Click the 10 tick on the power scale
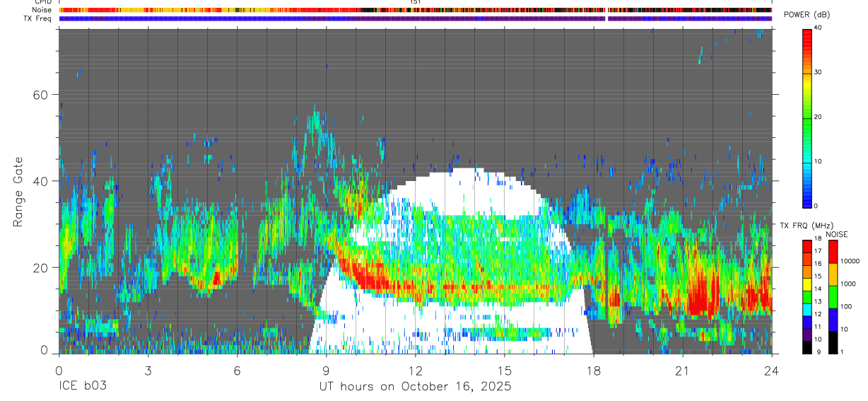 coord(819,161)
